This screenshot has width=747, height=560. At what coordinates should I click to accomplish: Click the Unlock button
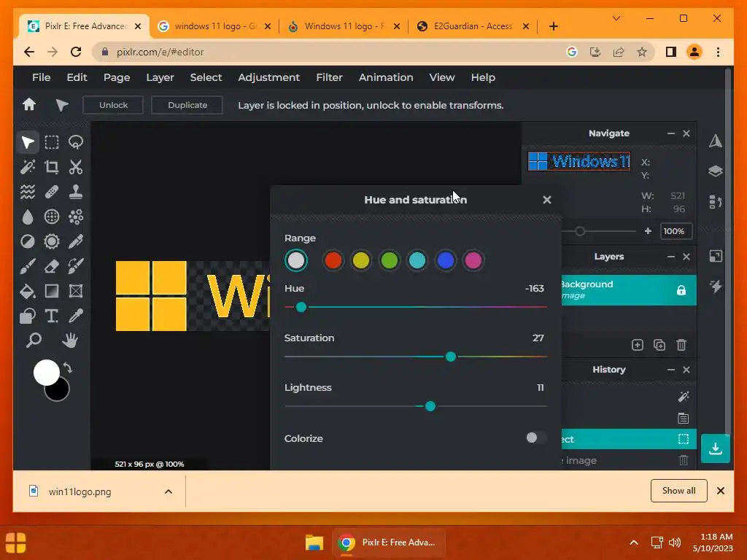coord(113,105)
